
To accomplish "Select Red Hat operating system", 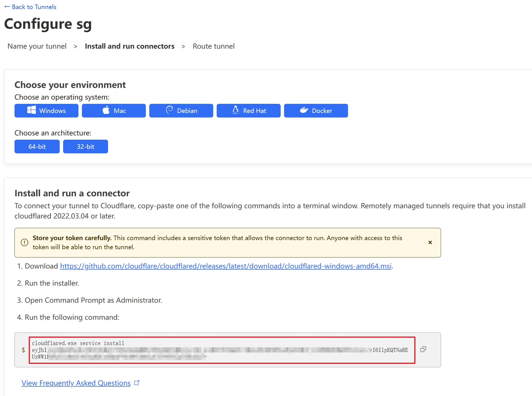I will tap(249, 111).
